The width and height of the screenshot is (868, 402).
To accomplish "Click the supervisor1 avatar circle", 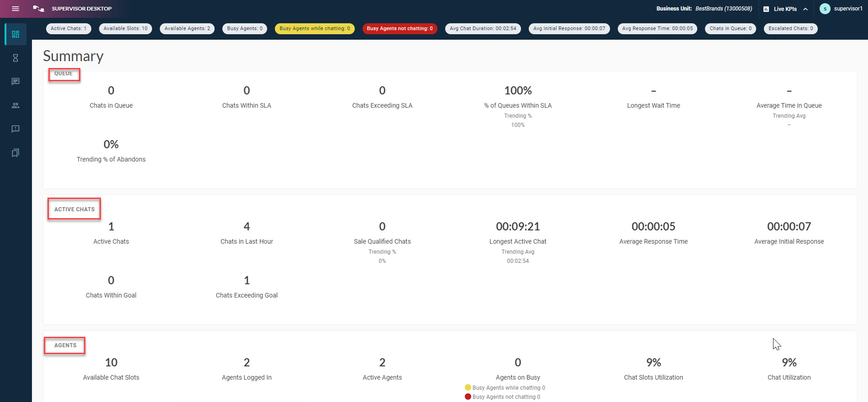I will coord(825,9).
